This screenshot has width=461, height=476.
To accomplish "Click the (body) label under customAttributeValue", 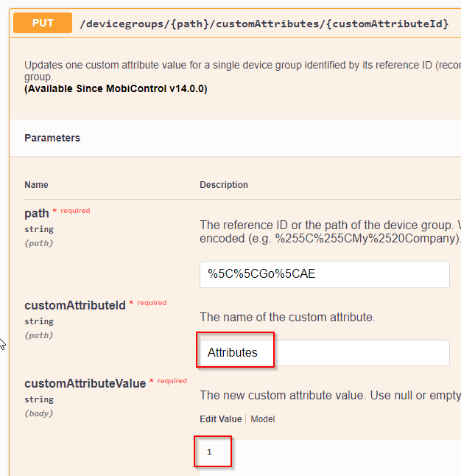I will (x=38, y=413).
